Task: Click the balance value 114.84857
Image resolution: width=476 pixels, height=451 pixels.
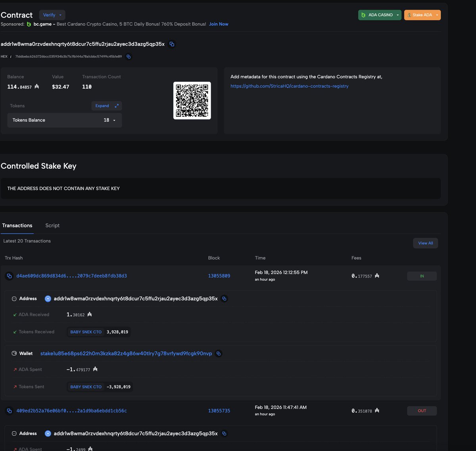Action: pyautogui.click(x=23, y=87)
